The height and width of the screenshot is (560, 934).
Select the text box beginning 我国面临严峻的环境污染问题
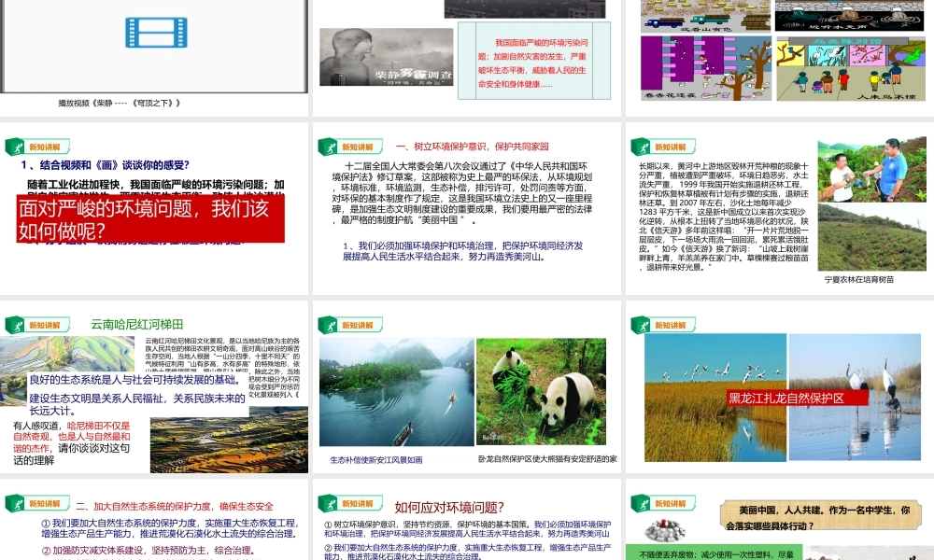[x=534, y=62]
